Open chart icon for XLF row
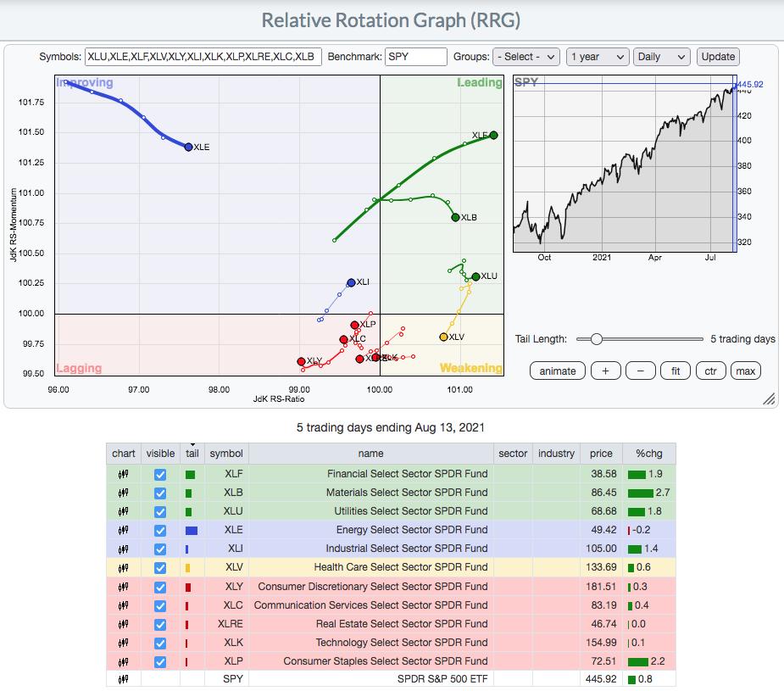 pos(123,474)
